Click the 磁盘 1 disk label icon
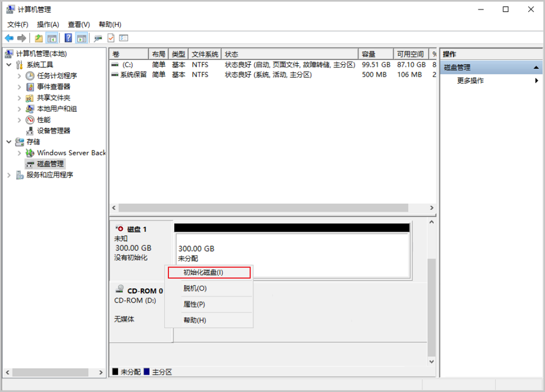 (120, 229)
